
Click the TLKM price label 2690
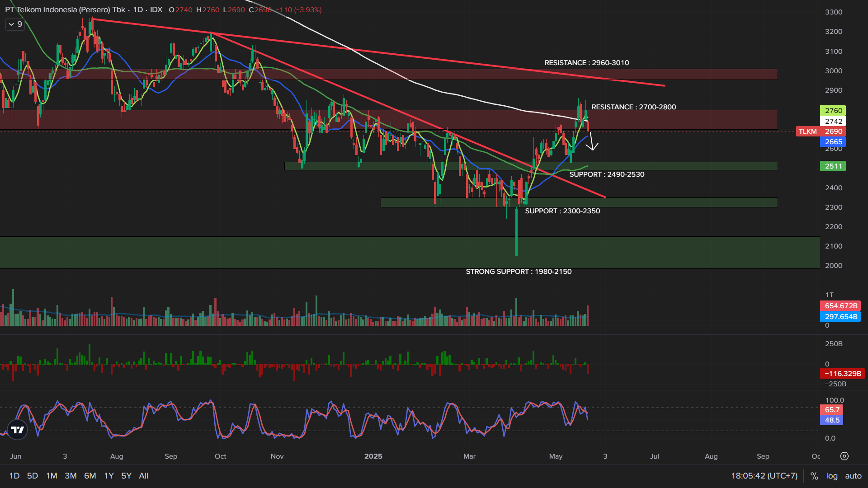pyautogui.click(x=833, y=131)
